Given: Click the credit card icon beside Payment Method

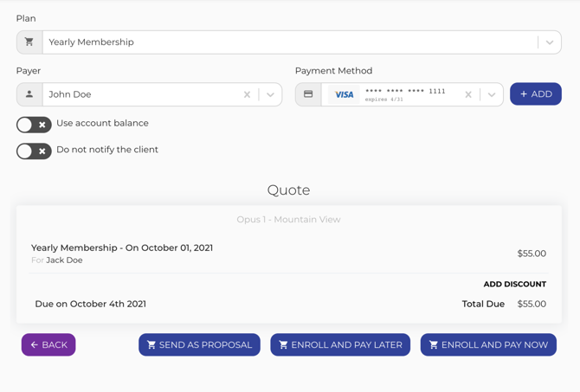Looking at the screenshot, I should coord(308,94).
